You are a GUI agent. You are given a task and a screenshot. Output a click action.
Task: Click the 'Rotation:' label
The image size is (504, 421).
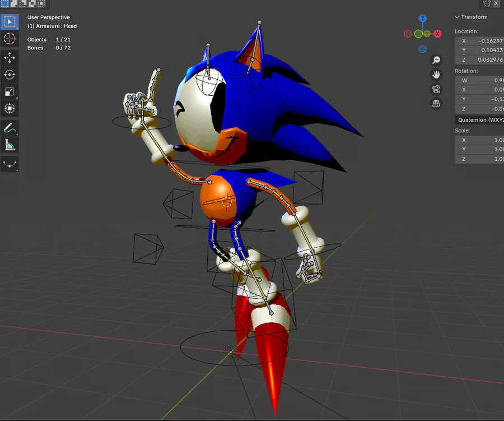pos(466,71)
